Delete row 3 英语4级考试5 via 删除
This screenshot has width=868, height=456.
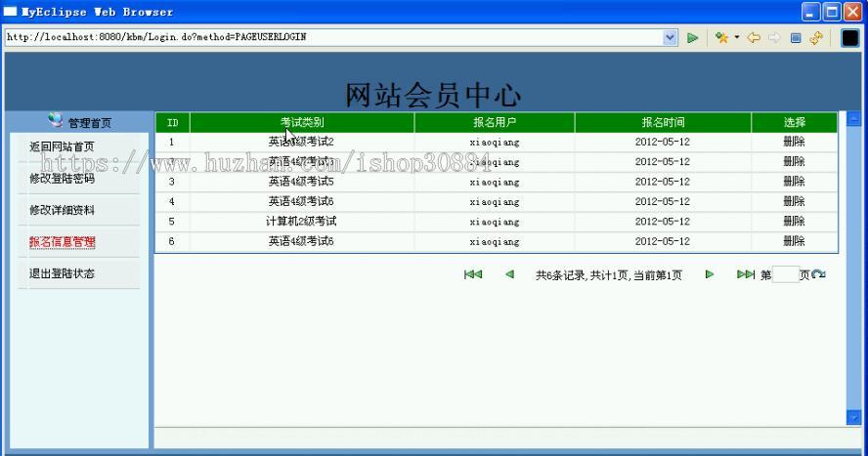pos(794,182)
